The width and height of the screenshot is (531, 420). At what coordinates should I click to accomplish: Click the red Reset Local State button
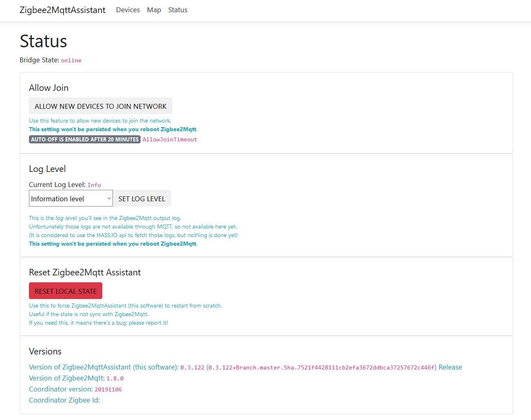pyautogui.click(x=66, y=291)
